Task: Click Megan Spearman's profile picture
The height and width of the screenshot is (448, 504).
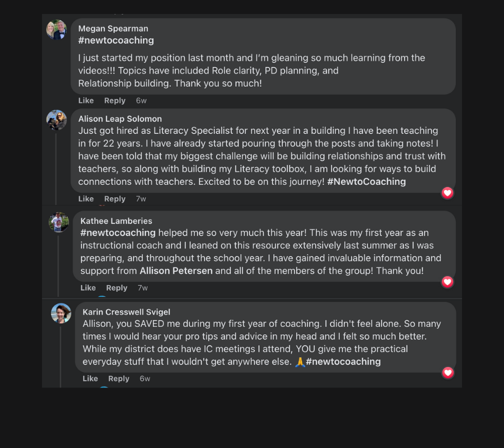Action: (57, 30)
